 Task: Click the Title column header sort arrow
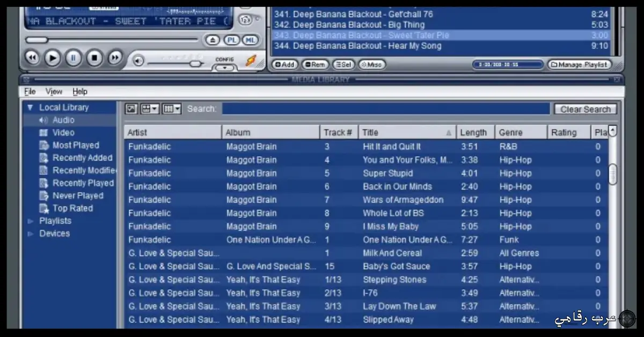[449, 133]
